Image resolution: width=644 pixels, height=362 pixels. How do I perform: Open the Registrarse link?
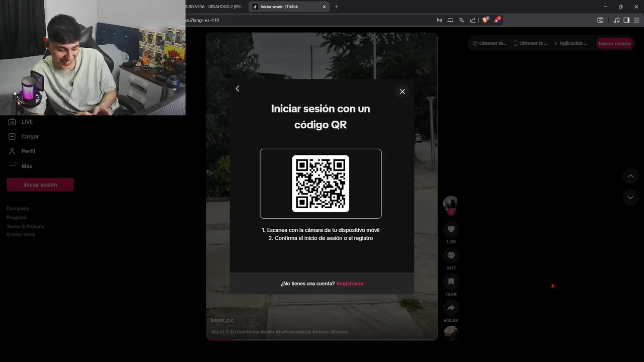[350, 284]
